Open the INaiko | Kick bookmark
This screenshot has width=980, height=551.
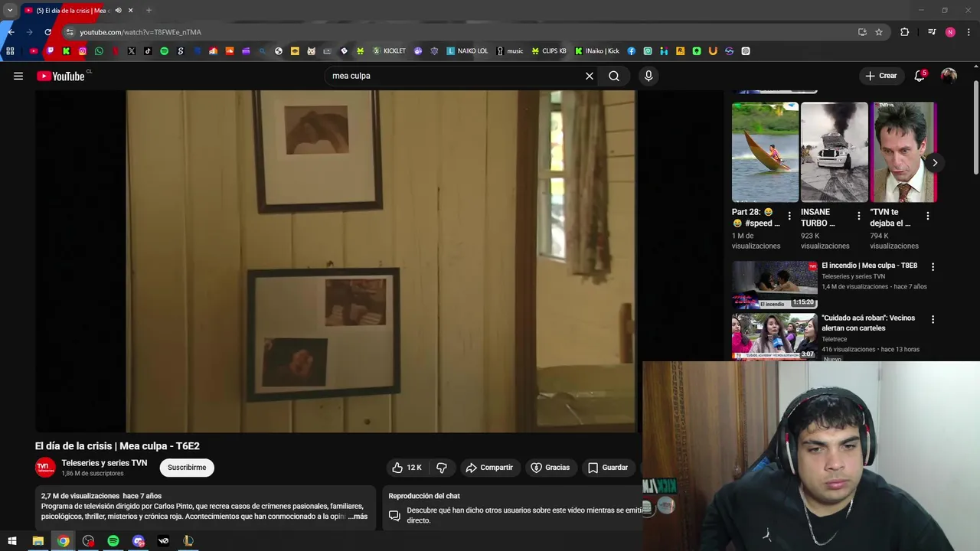point(597,51)
